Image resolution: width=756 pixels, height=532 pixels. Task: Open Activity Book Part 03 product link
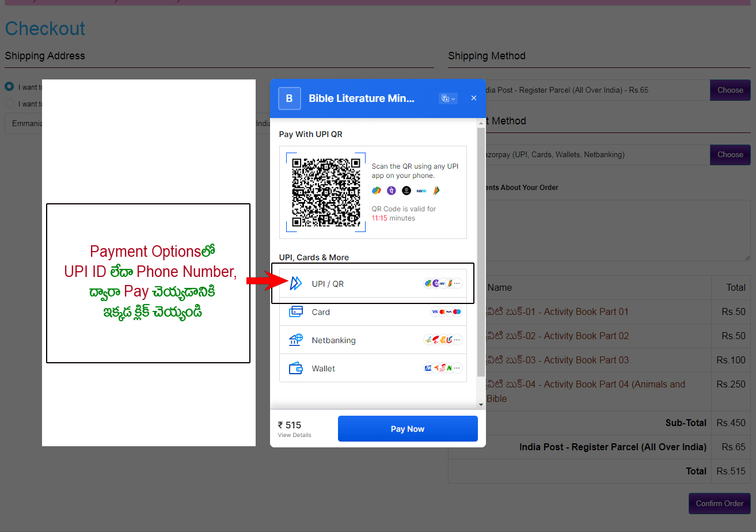tap(557, 360)
